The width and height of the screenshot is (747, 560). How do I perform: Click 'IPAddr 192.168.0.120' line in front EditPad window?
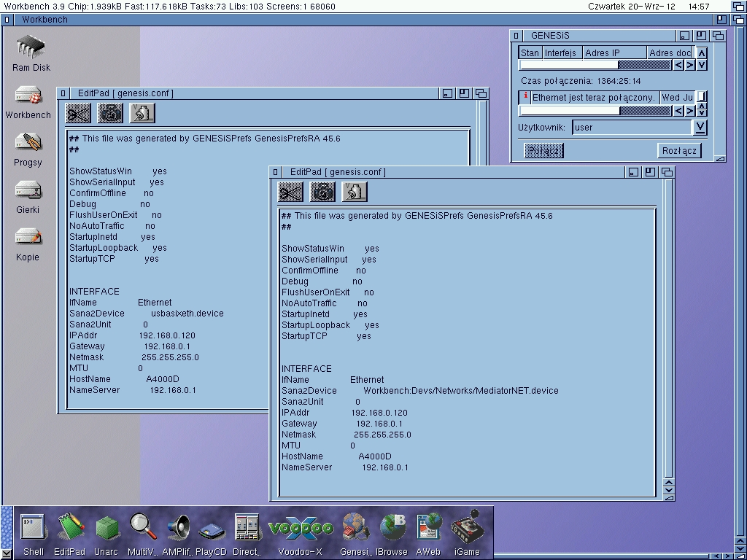tap(344, 413)
